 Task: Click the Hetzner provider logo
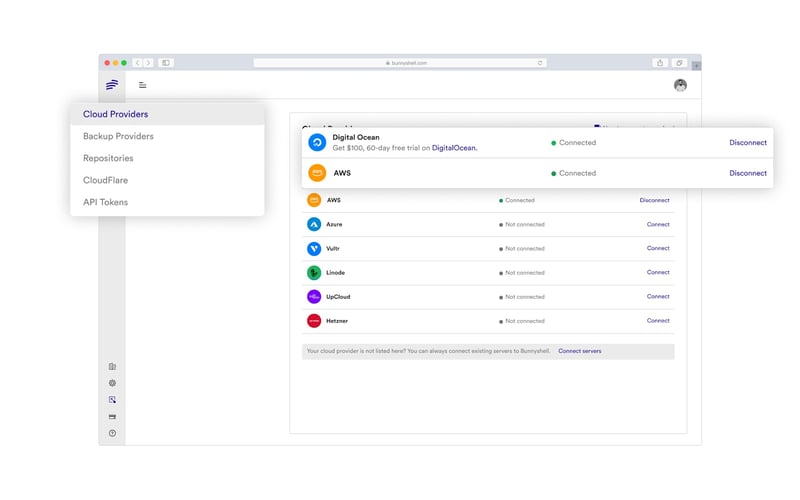314,321
